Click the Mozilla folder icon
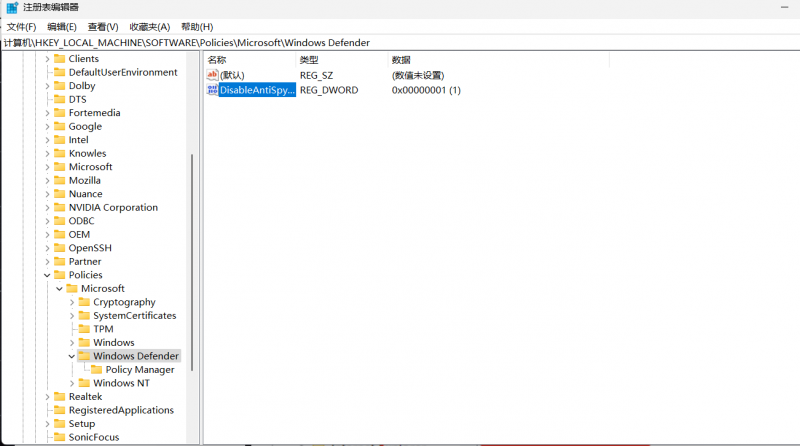 point(59,181)
